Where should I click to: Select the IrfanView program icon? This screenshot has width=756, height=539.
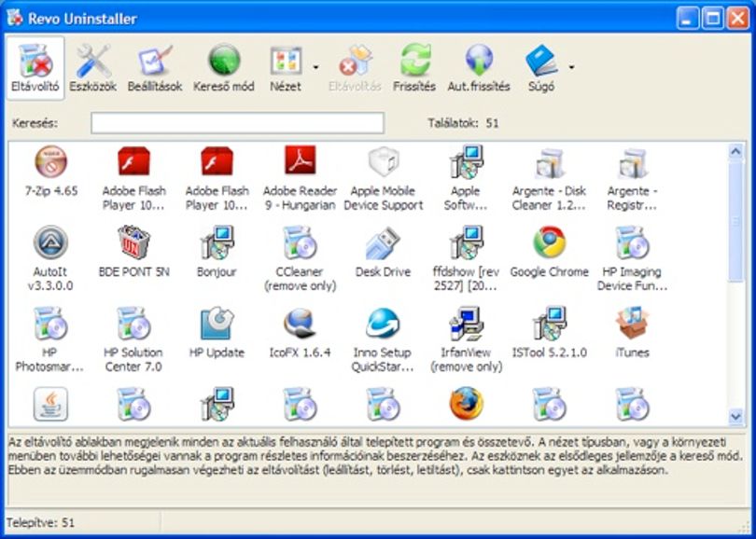click(467, 323)
